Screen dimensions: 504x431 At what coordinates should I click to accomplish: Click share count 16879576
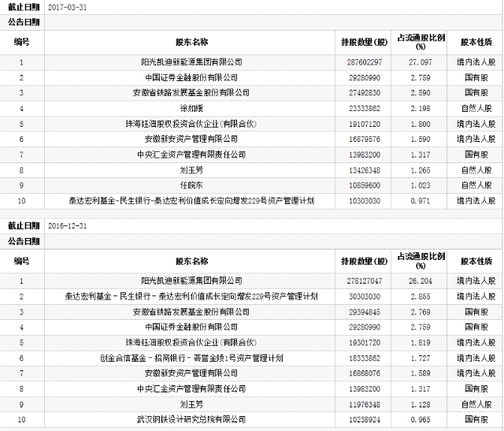365,139
